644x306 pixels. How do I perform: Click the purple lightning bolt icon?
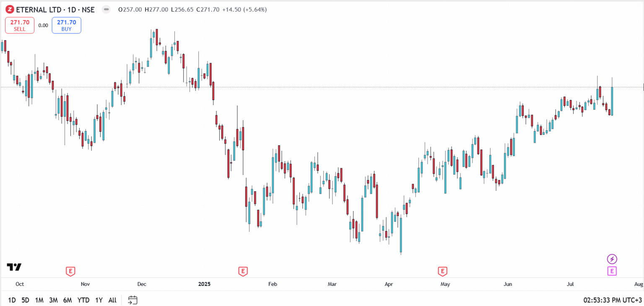612,259
